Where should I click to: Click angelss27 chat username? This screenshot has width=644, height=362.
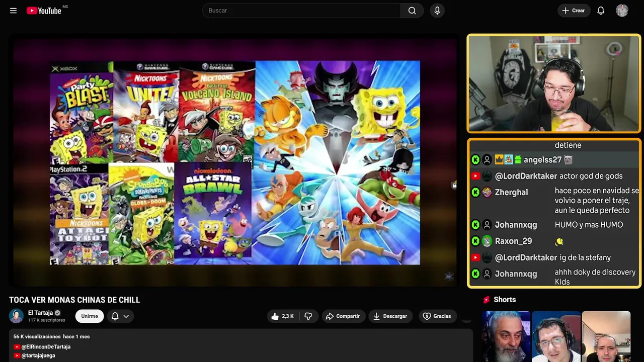[x=542, y=160]
